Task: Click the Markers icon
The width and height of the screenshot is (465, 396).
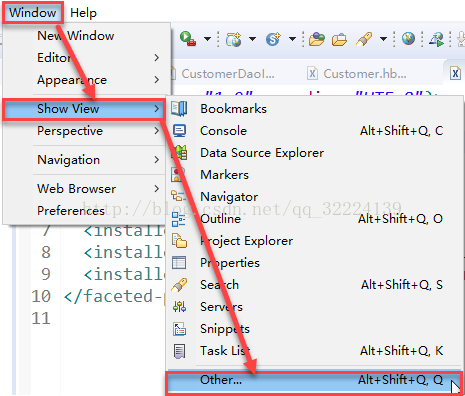Action: [178, 174]
